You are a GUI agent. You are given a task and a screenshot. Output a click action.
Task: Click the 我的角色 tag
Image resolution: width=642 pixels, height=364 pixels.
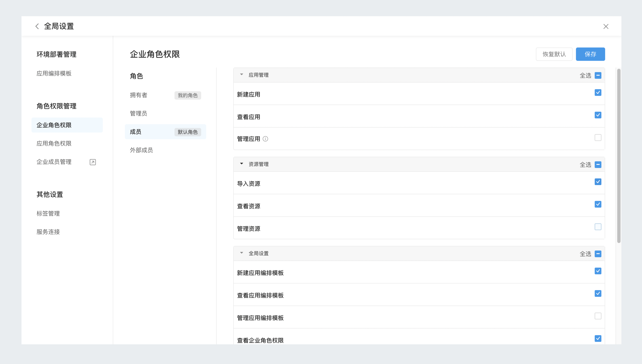tap(188, 95)
